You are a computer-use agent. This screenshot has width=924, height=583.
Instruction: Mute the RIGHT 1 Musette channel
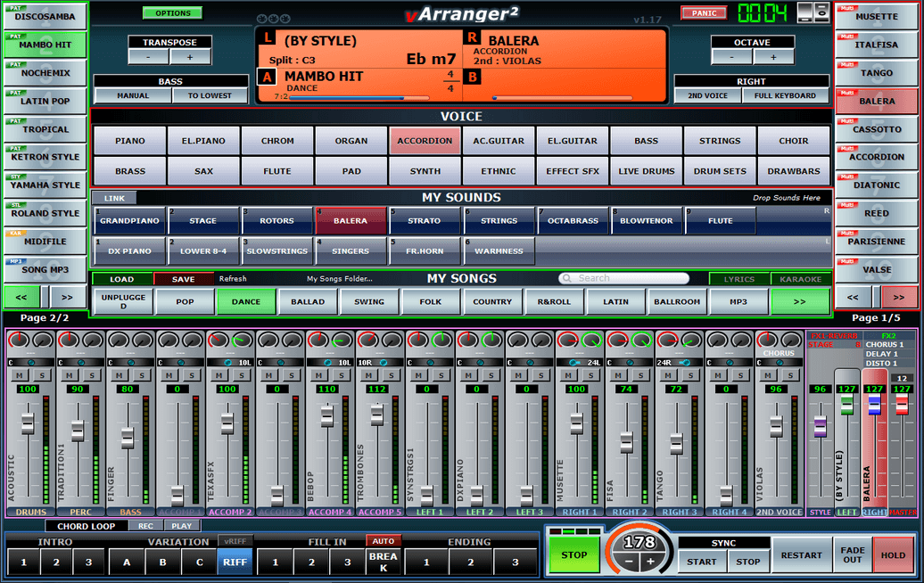point(567,375)
